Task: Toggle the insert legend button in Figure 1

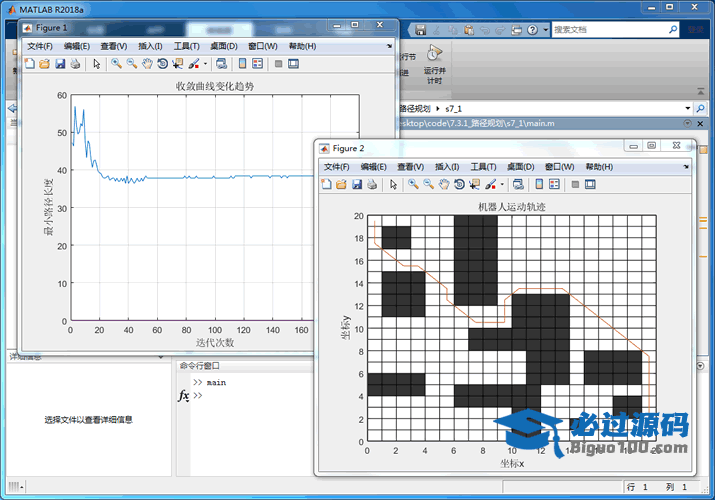Action: click(257, 64)
